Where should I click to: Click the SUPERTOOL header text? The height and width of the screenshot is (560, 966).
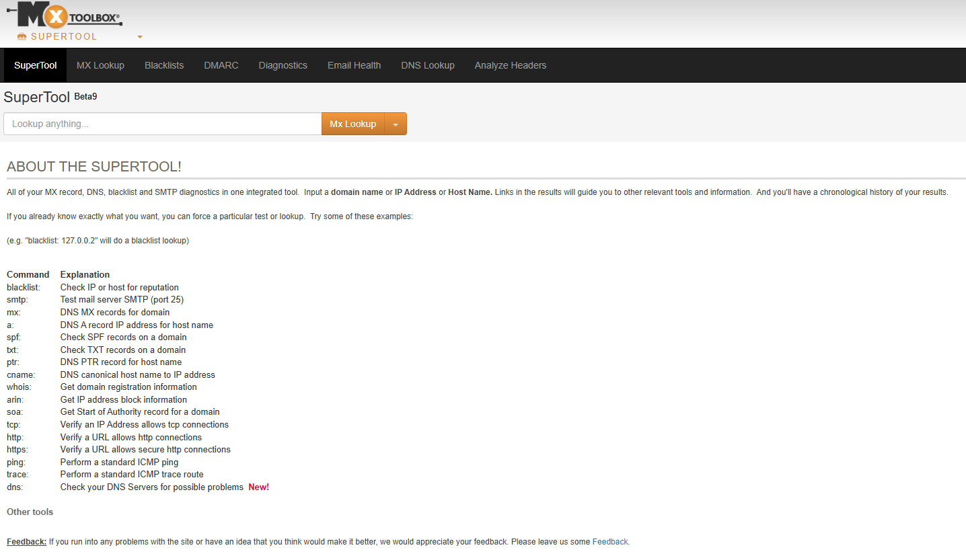point(64,36)
